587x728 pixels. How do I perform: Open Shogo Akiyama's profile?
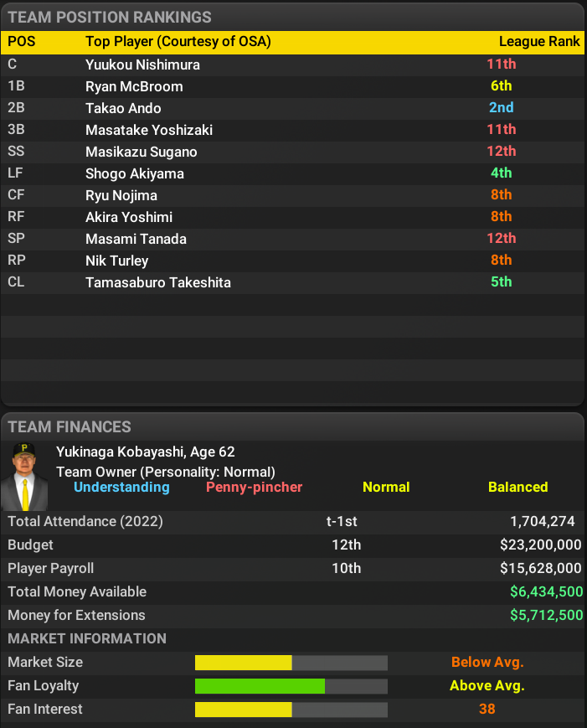pos(135,173)
